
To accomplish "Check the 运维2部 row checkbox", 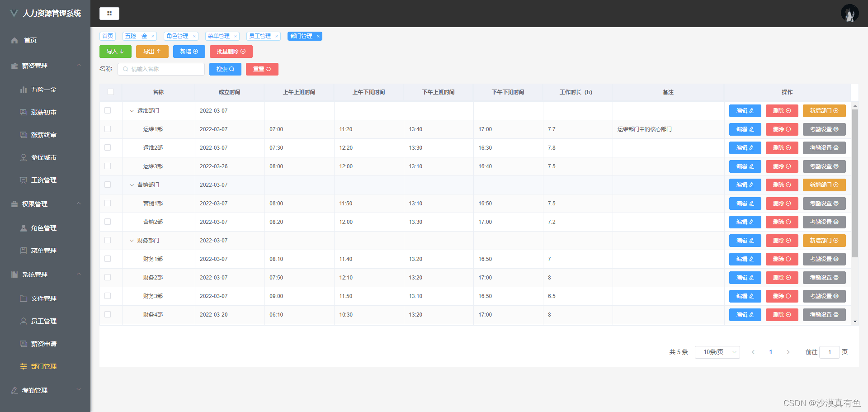I will click(x=108, y=147).
